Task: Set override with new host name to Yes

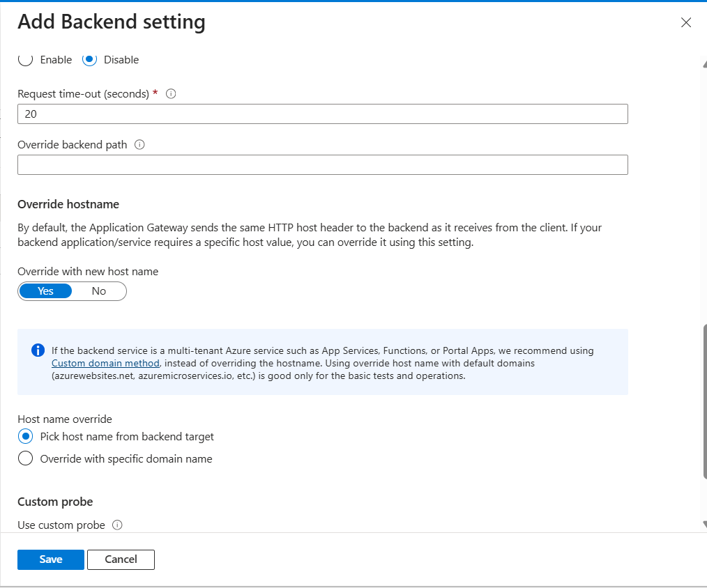Action: (x=46, y=291)
